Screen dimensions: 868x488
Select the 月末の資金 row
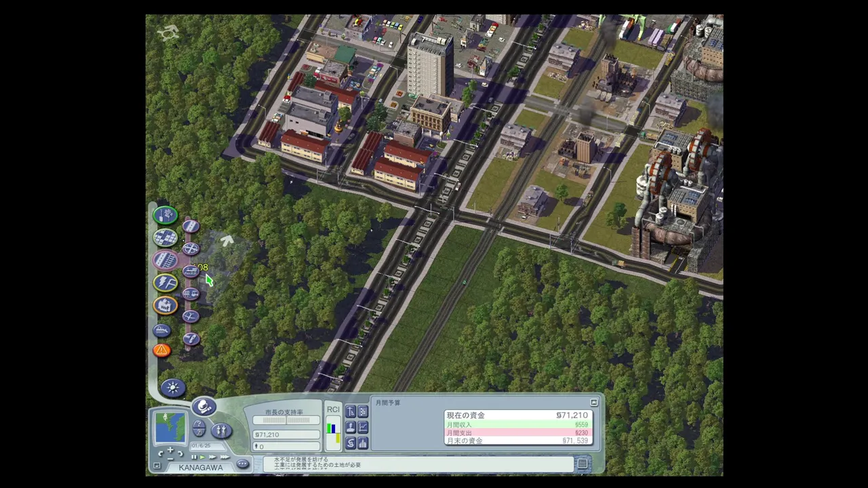(518, 441)
